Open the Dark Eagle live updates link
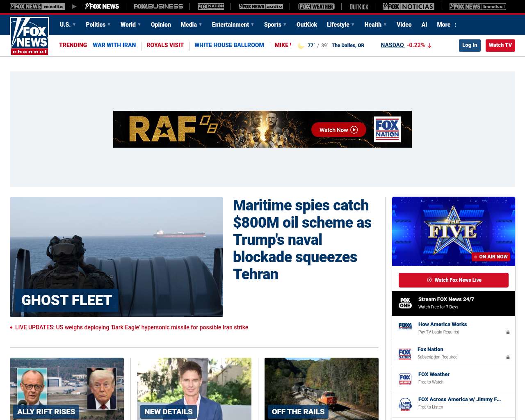Image resolution: width=525 pixels, height=420 pixels. (131, 327)
